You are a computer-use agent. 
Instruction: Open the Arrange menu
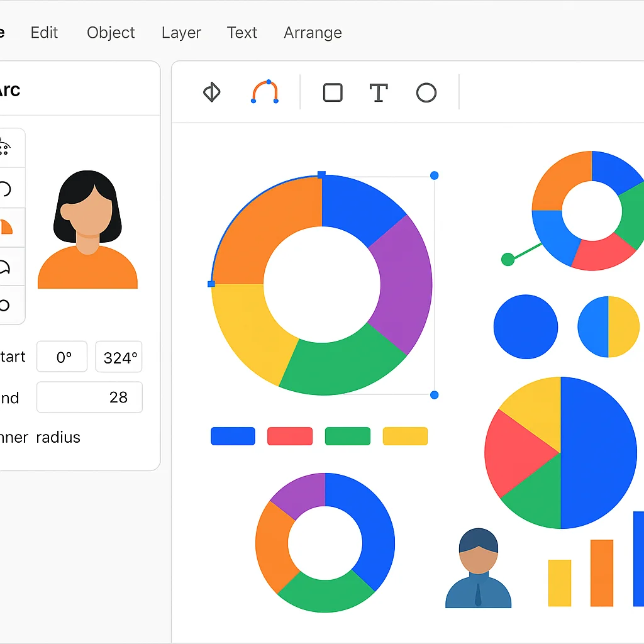[x=313, y=33]
